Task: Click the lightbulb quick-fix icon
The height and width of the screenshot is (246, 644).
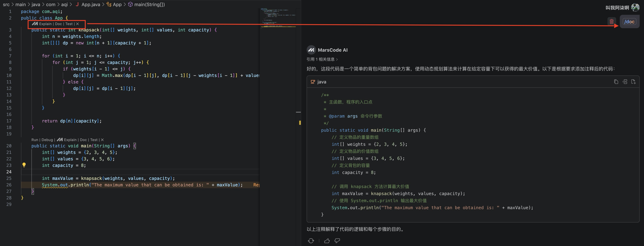Action: click(x=24, y=165)
